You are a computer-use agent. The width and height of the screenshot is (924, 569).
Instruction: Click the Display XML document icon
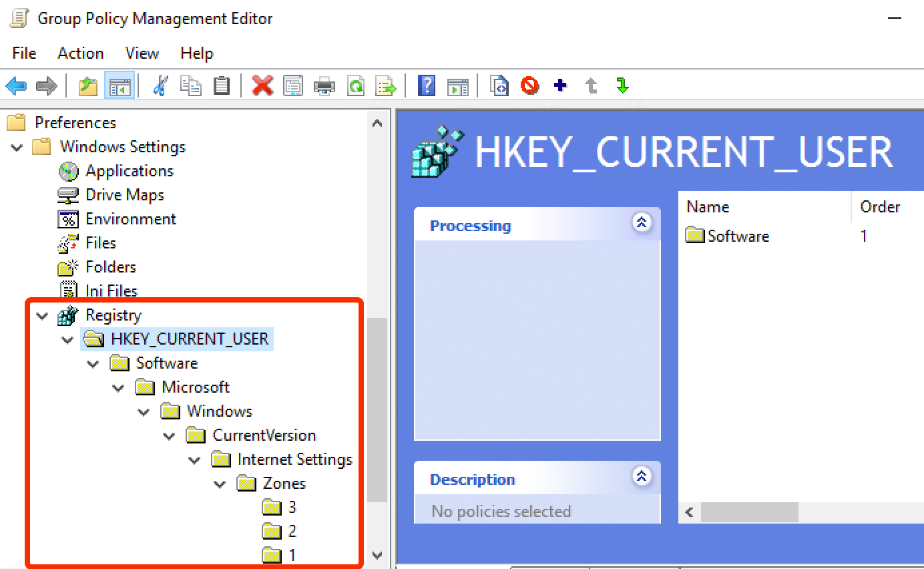coord(499,85)
